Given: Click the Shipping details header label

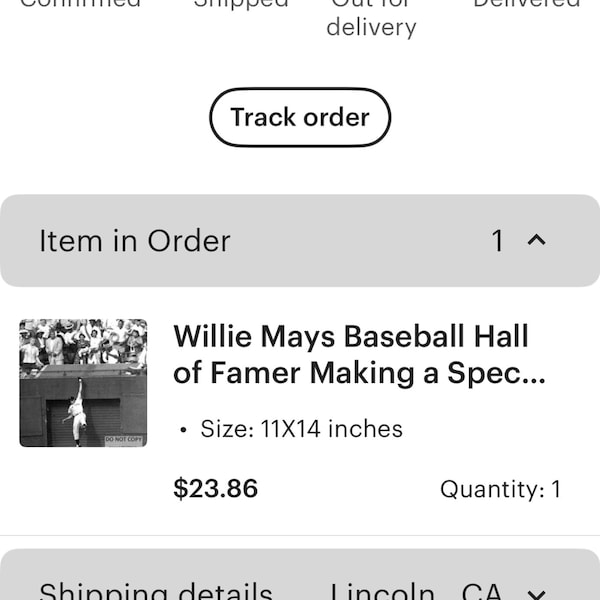Looking at the screenshot, I should [x=156, y=591].
